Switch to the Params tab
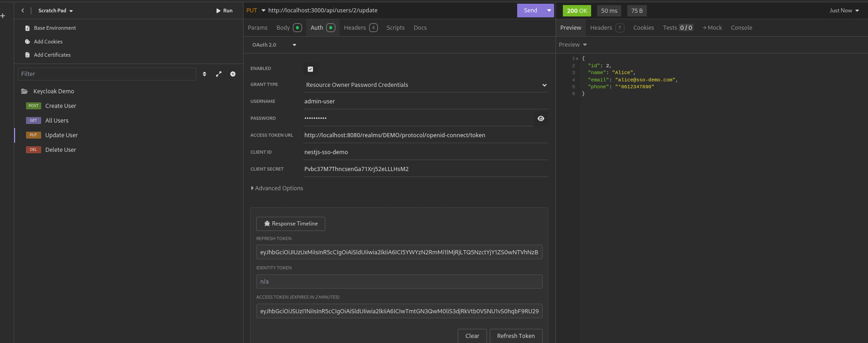 (x=258, y=28)
